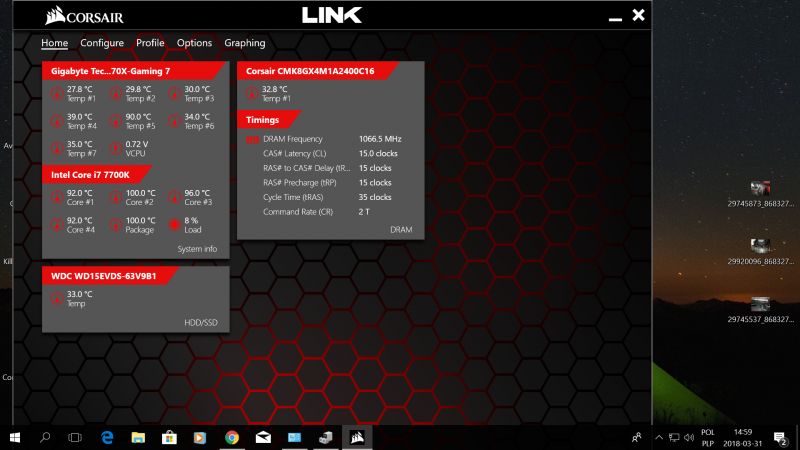The height and width of the screenshot is (450, 800).
Task: Click Corsair Link taskbar icon
Action: 357,437
